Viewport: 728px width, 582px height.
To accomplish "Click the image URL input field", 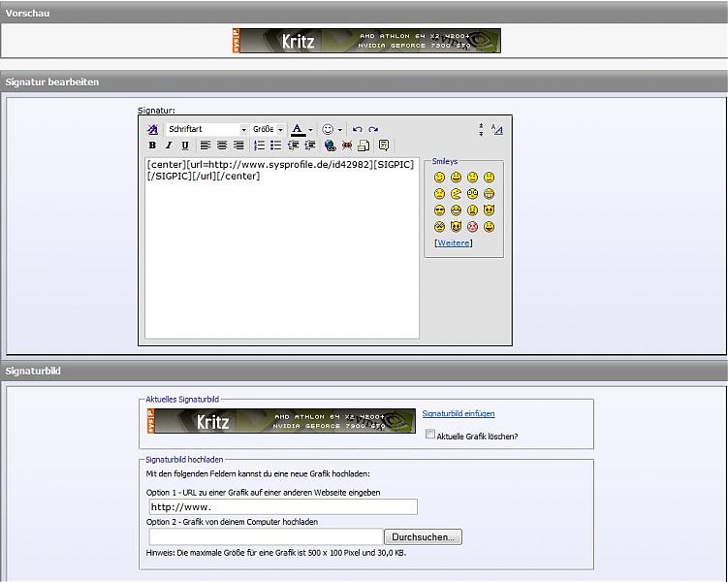I will [x=282, y=506].
